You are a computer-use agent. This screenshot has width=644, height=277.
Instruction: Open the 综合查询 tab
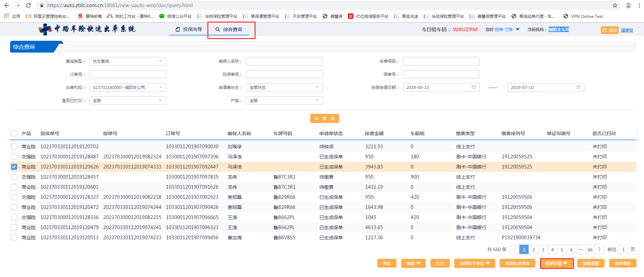tap(229, 29)
